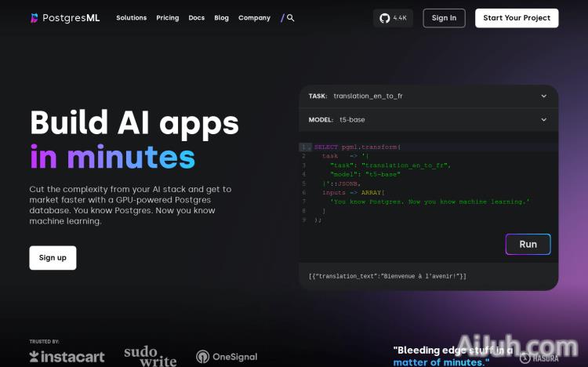
Task: Expand the TASK dropdown chevron
Action: (543, 96)
